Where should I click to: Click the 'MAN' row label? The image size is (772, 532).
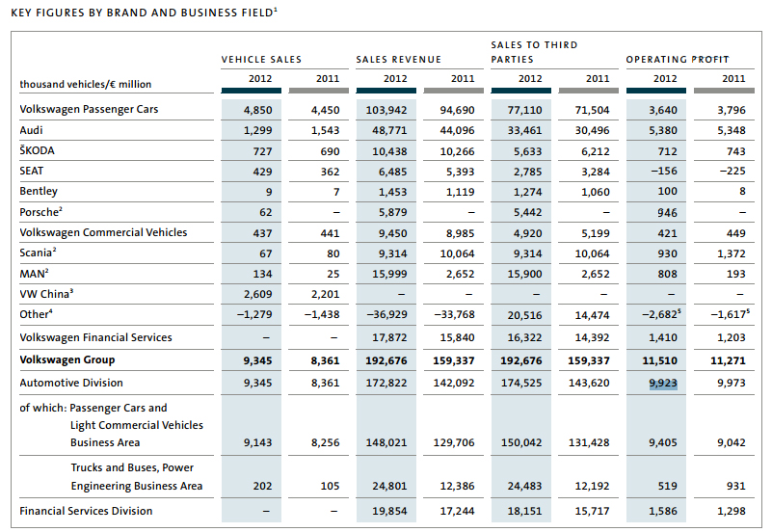(x=34, y=274)
